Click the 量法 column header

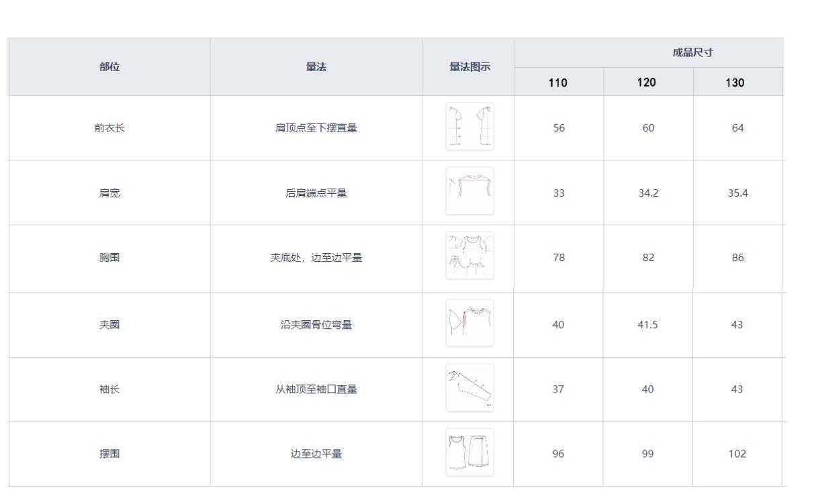click(316, 66)
